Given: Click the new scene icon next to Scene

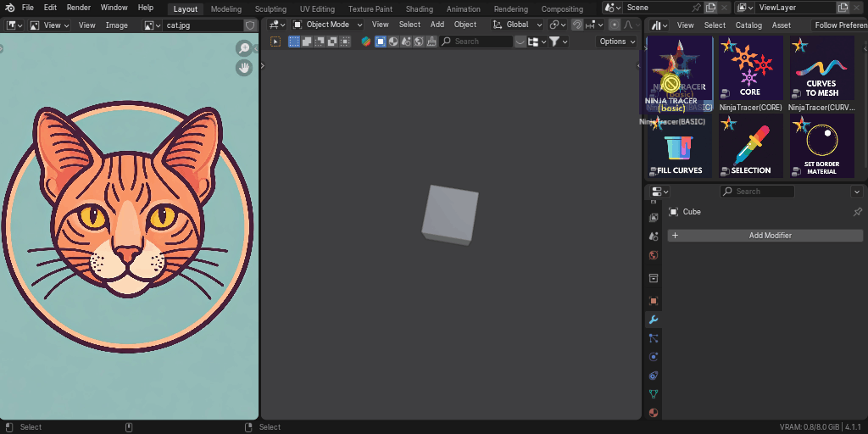Looking at the screenshot, I should click(x=711, y=8).
